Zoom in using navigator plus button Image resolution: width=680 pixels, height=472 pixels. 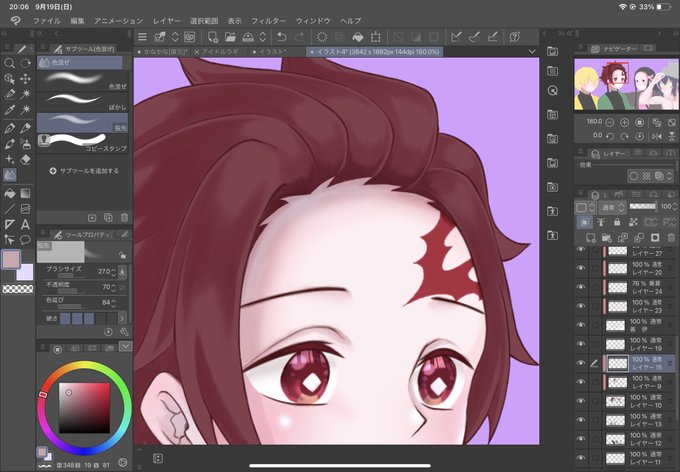[624, 122]
